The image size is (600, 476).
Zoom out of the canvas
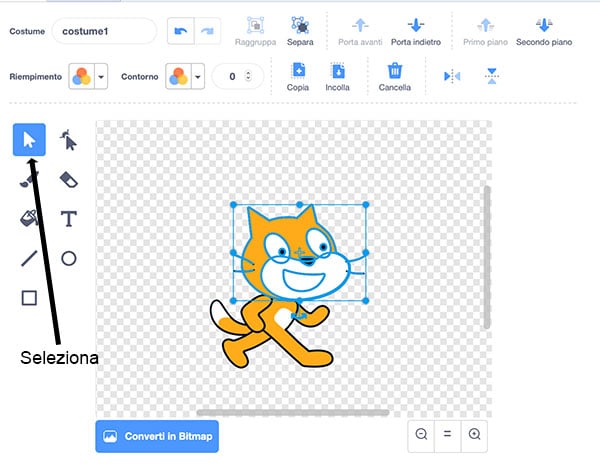point(422,434)
